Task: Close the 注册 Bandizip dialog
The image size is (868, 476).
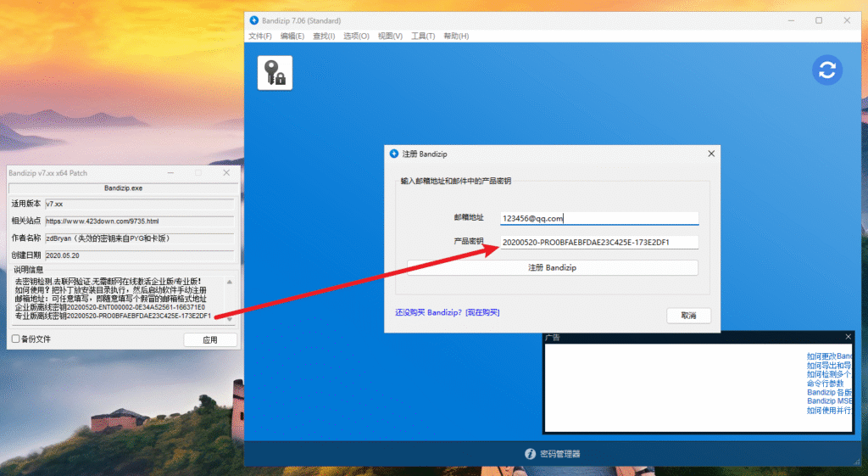Action: point(711,154)
